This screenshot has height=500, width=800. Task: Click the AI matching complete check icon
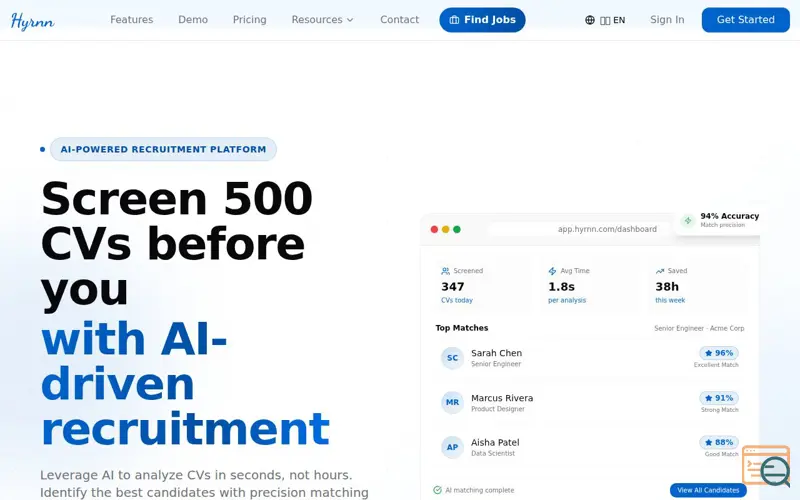click(x=437, y=490)
